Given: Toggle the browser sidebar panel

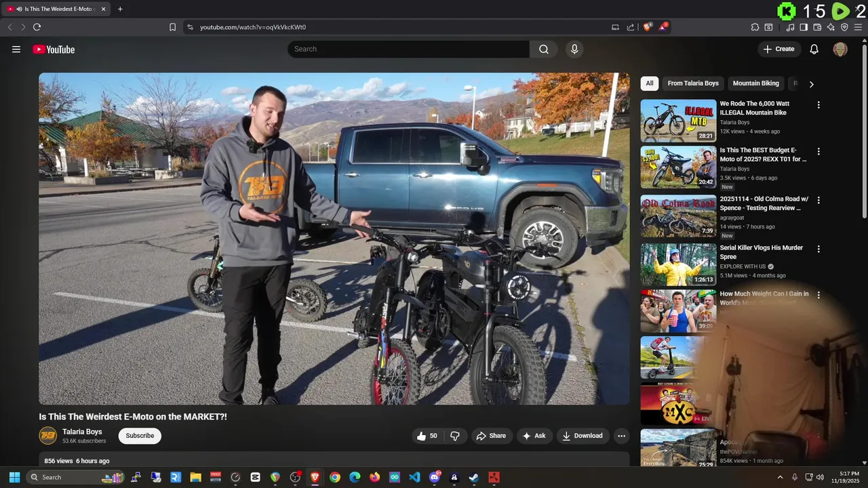Looking at the screenshot, I should click(804, 27).
